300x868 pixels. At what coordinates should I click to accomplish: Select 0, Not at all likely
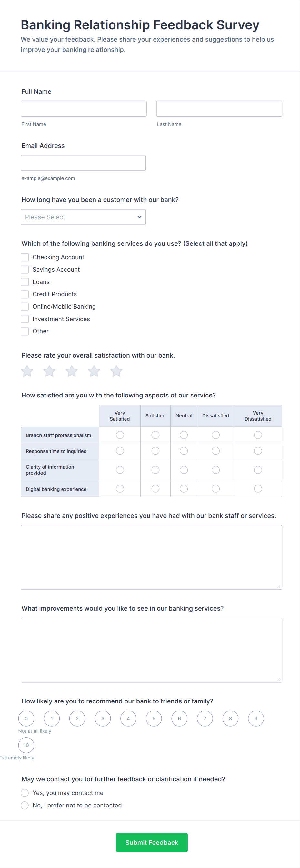click(x=26, y=718)
